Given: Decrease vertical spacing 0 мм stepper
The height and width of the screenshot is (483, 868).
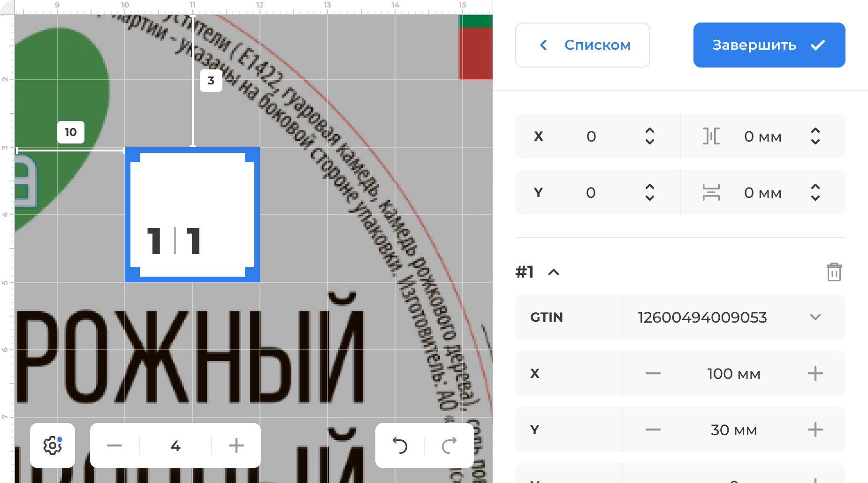Looking at the screenshot, I should [x=815, y=198].
